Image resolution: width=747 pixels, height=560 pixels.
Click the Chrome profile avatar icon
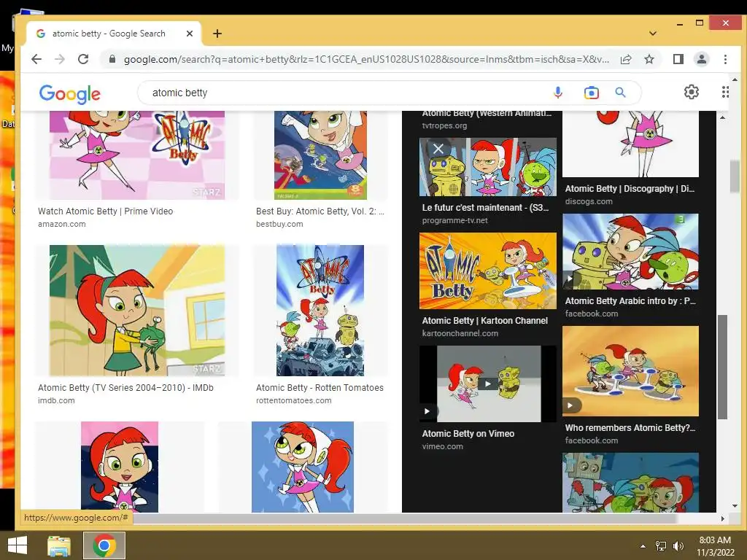(701, 59)
